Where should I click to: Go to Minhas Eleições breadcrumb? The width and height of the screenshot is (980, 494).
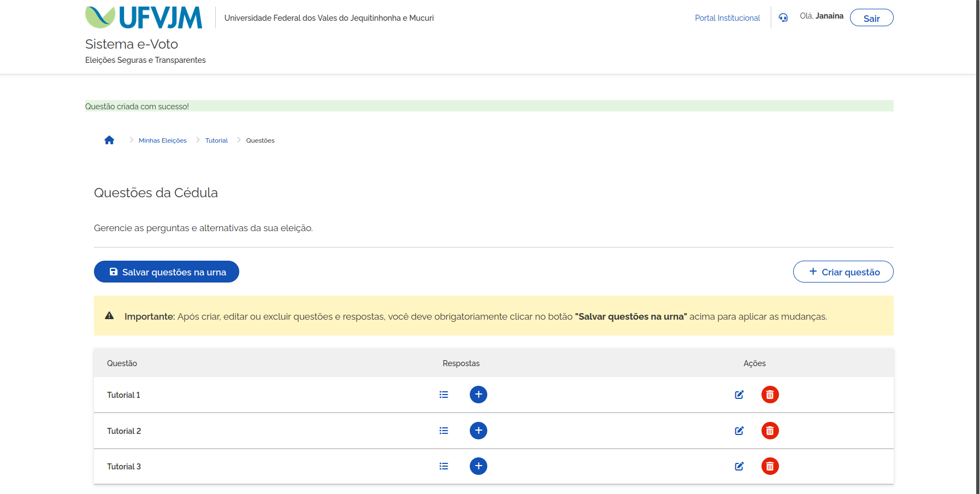coord(163,140)
